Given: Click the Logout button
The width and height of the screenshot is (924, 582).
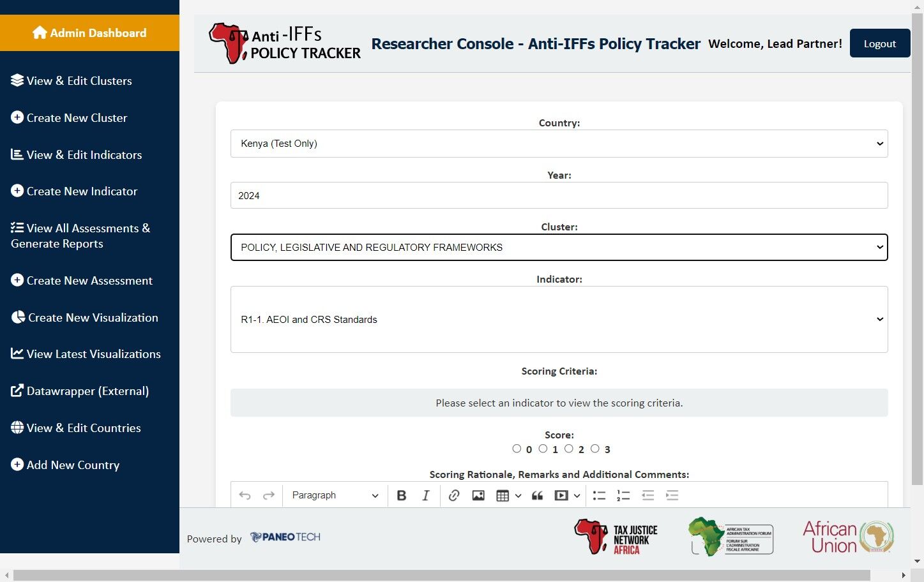Looking at the screenshot, I should (879, 43).
